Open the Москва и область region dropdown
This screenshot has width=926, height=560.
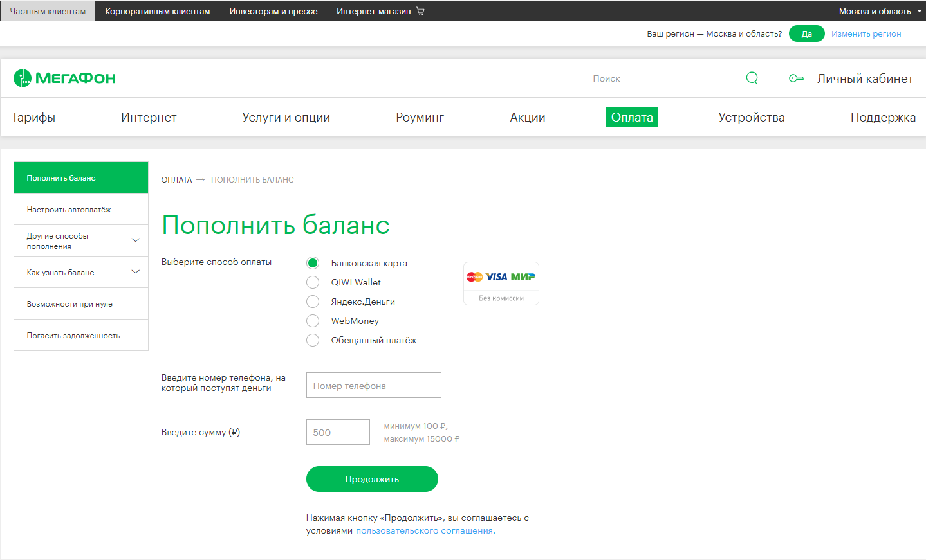pyautogui.click(x=880, y=11)
